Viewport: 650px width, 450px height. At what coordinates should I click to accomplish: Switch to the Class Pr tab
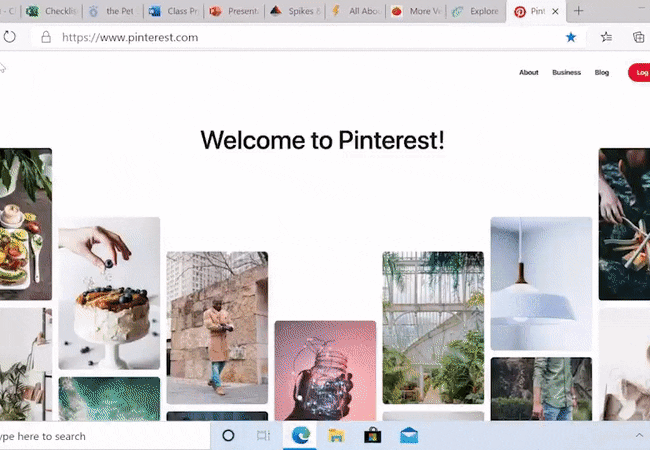pyautogui.click(x=174, y=11)
